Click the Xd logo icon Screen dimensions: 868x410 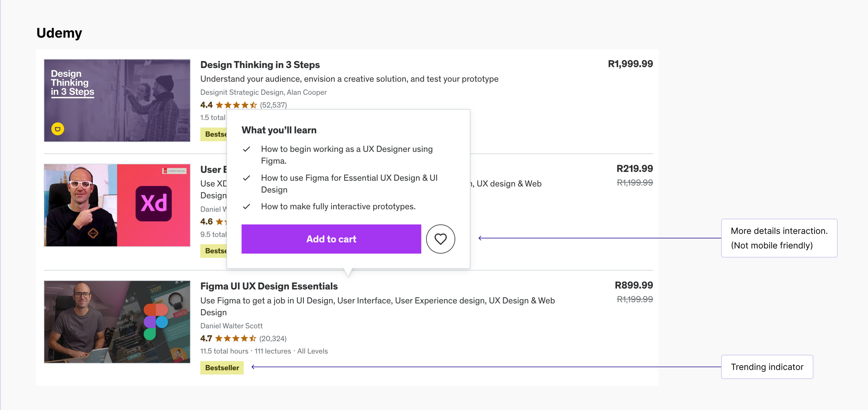tap(153, 204)
